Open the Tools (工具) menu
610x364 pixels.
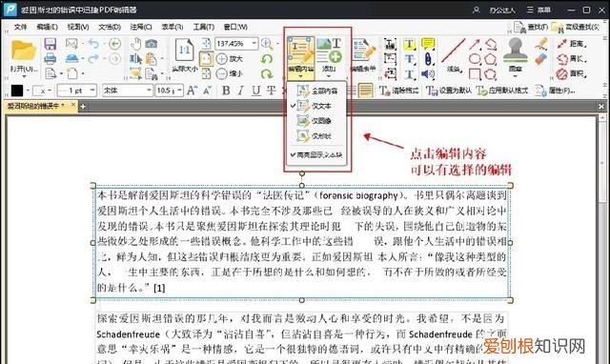point(204,27)
